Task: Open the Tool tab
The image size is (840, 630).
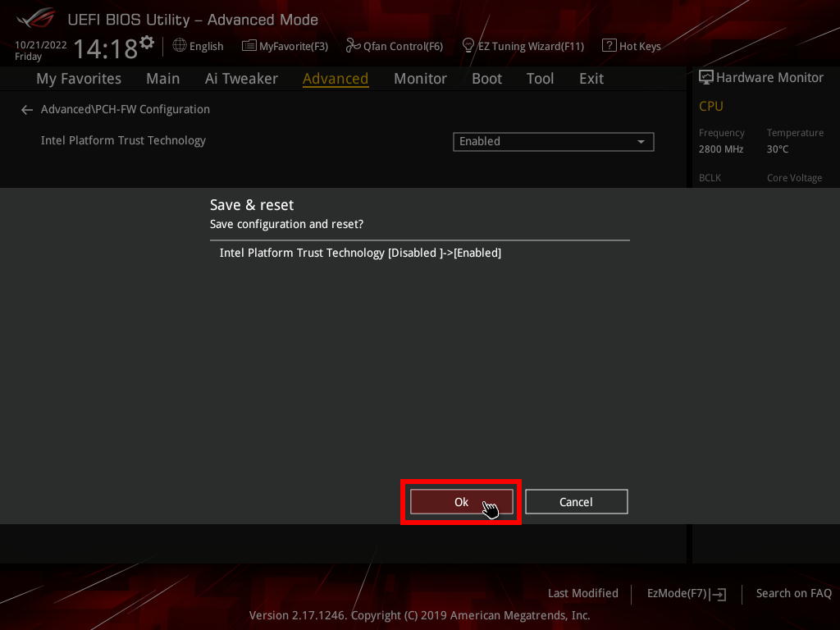Action: point(540,79)
